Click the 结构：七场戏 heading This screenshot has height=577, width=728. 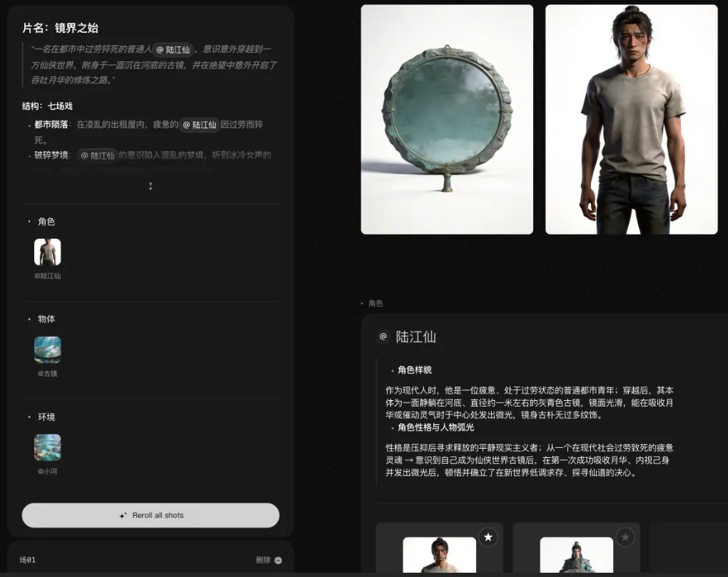point(47,106)
